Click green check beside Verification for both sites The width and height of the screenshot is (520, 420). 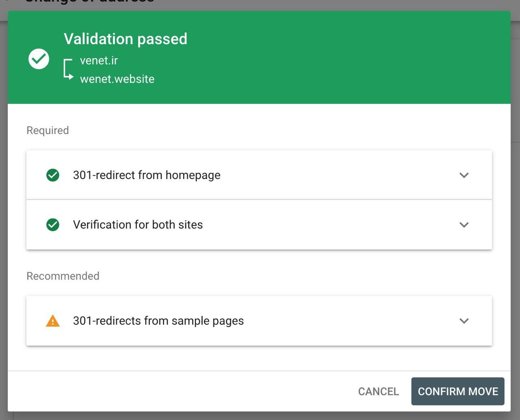coord(53,225)
